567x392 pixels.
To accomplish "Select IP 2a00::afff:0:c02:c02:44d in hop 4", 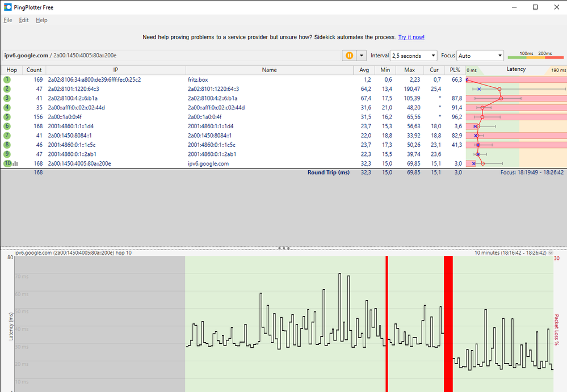I will coord(76,108).
